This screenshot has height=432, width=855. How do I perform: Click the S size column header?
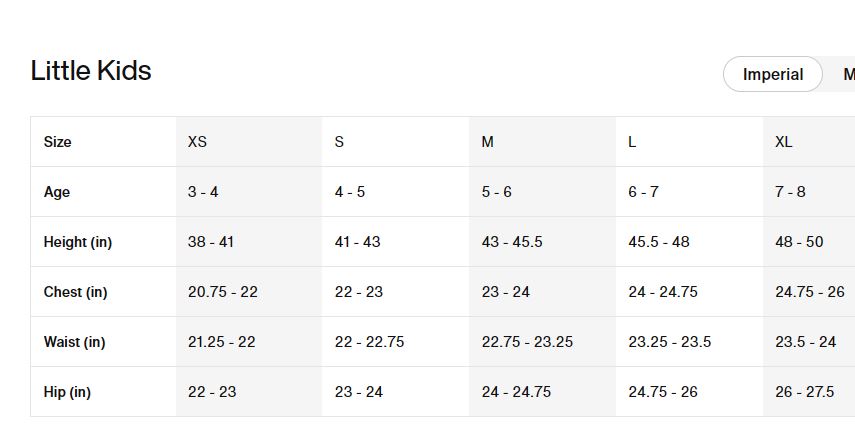(339, 142)
